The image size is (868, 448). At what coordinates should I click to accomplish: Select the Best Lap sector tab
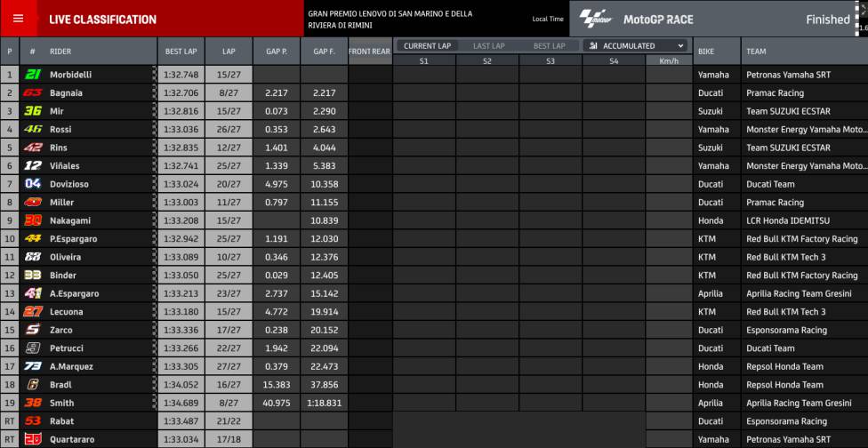(x=549, y=46)
